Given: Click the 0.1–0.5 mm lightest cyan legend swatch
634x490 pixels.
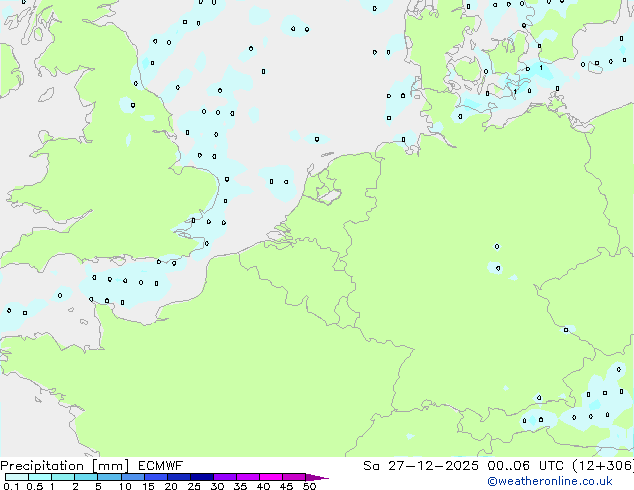Looking at the screenshot, I should click(x=17, y=477).
